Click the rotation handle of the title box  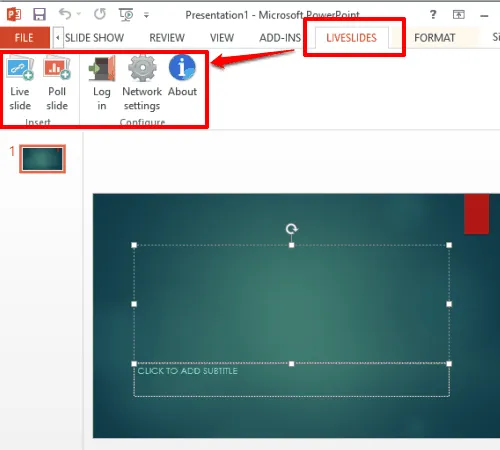pos(292,229)
